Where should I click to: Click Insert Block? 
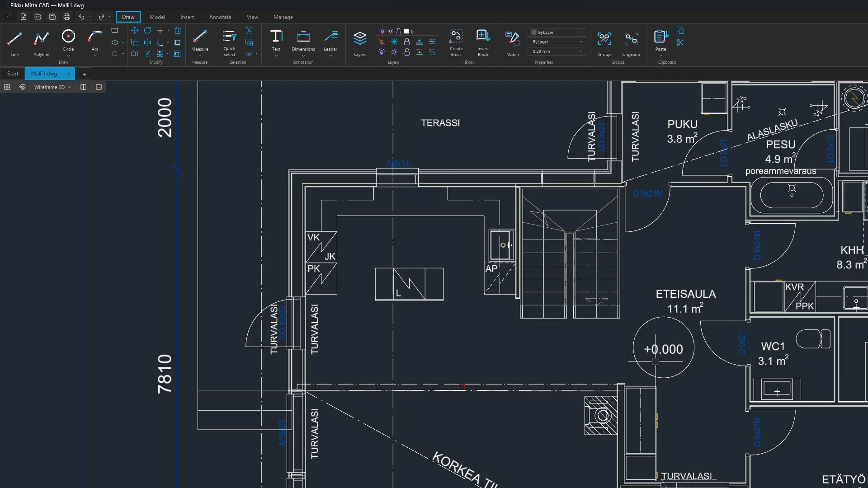(483, 43)
